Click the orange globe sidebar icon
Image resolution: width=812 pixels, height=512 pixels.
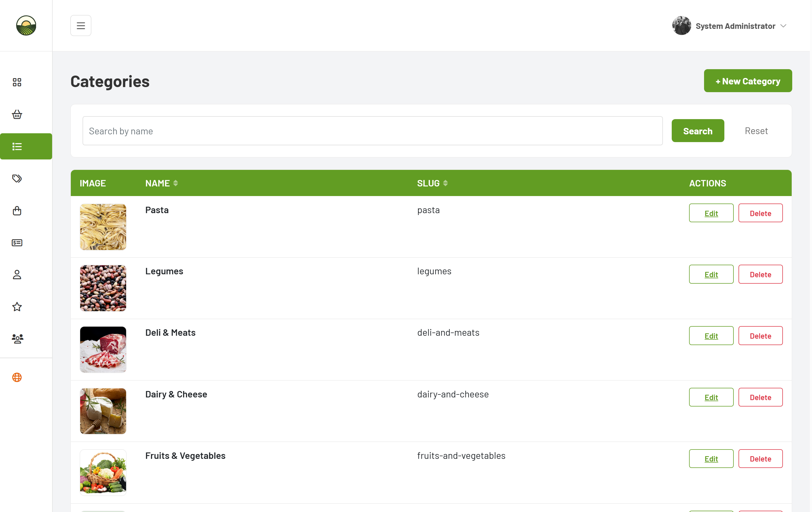click(x=17, y=377)
